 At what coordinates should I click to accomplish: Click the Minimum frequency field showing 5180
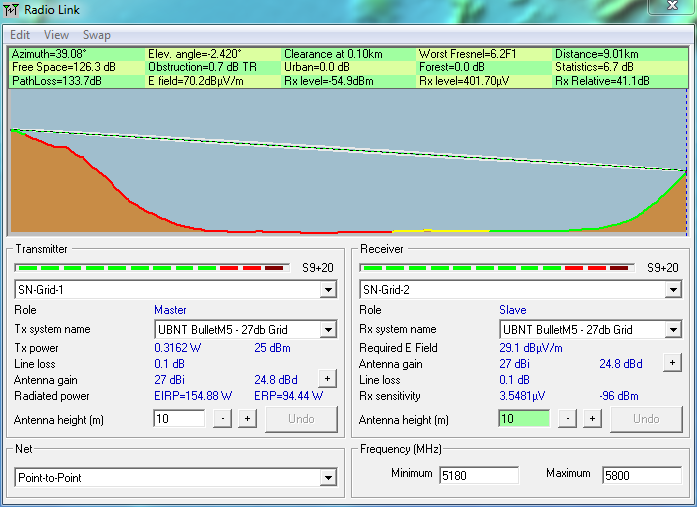(x=479, y=475)
